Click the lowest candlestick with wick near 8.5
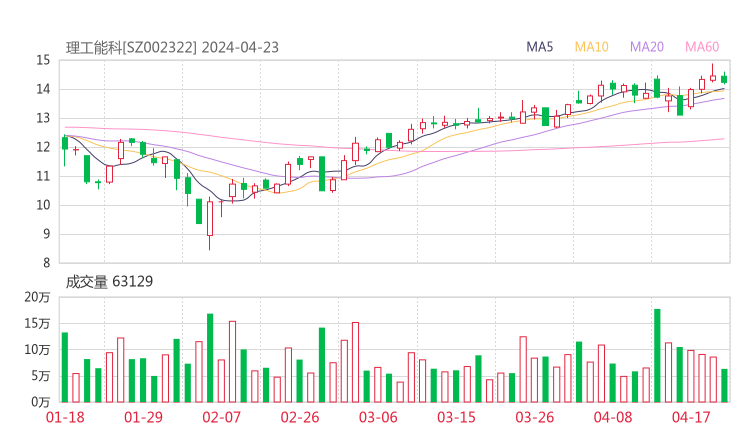Viewport: 740px width, 440px height. coord(210,223)
